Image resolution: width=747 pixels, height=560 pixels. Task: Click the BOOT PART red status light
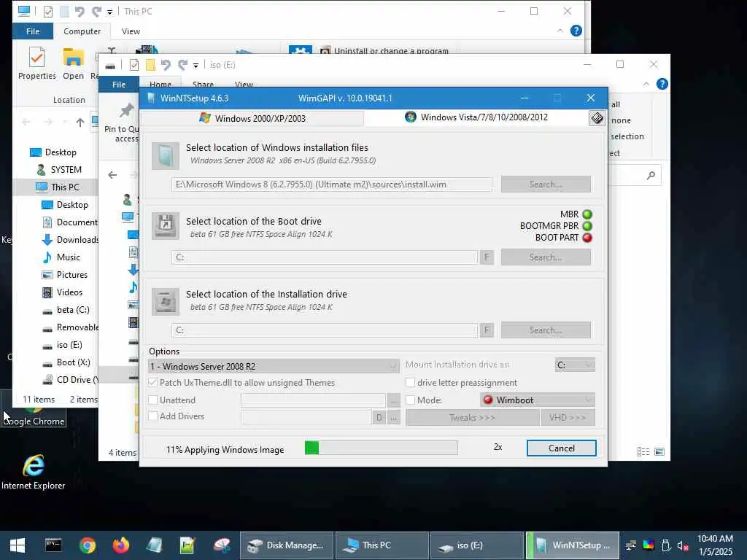pyautogui.click(x=587, y=238)
